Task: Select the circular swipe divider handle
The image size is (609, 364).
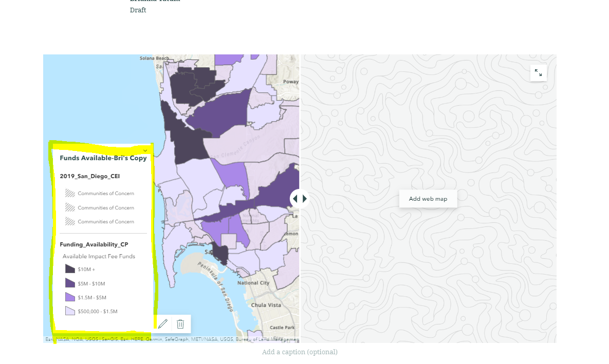Action: pyautogui.click(x=300, y=198)
